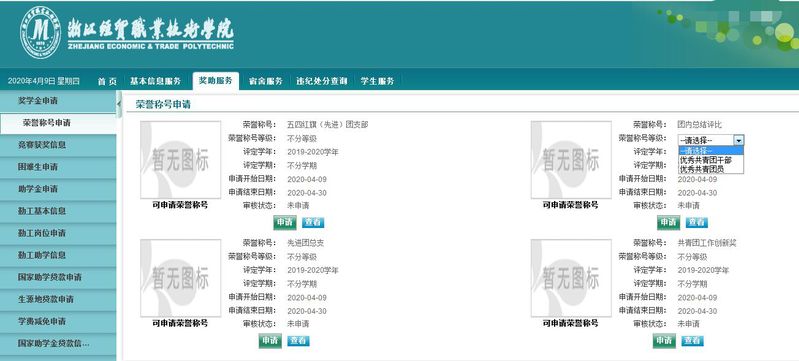Click 查看 for 先进团总支
The height and width of the screenshot is (361, 799).
pyautogui.click(x=298, y=341)
